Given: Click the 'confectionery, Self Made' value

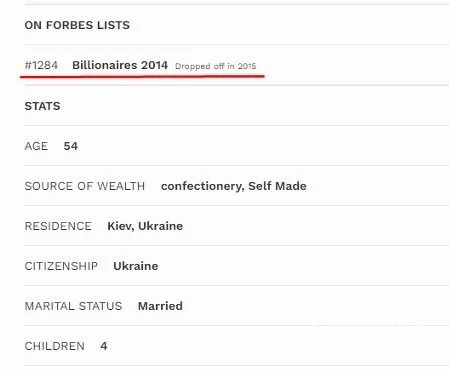Looking at the screenshot, I should coord(234,186).
